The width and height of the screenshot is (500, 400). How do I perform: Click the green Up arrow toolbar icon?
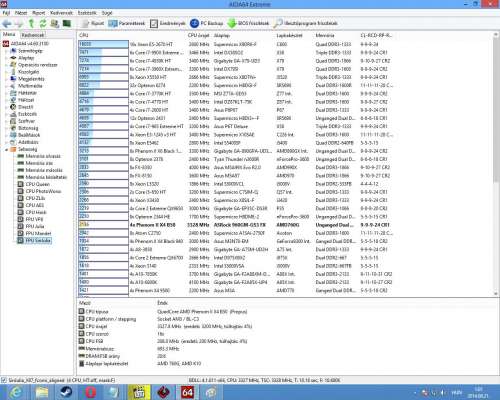click(31, 23)
